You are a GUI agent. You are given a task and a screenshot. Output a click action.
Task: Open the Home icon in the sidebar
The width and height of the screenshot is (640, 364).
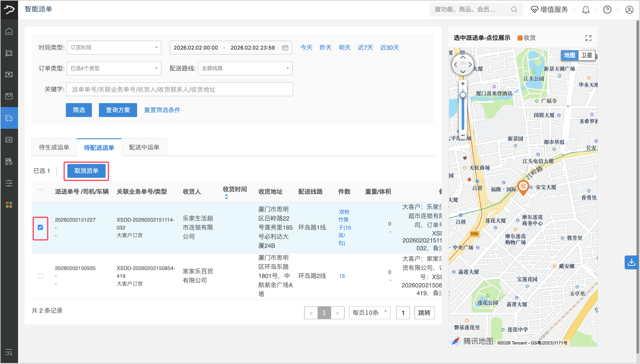9,31
